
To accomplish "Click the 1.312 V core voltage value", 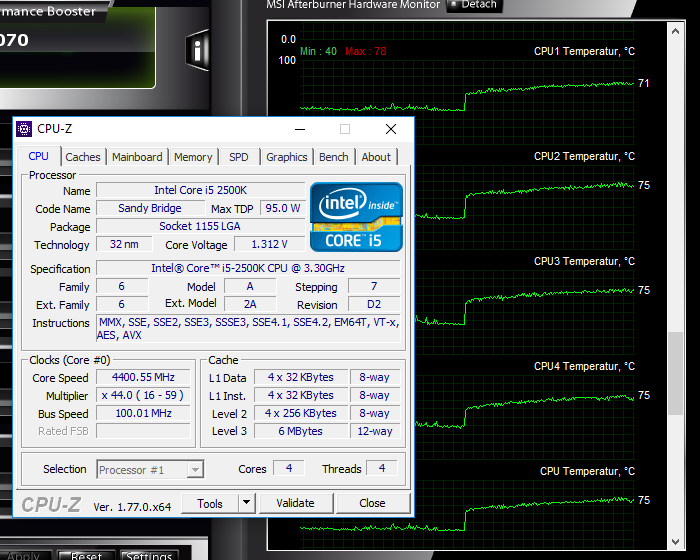I will click(269, 245).
